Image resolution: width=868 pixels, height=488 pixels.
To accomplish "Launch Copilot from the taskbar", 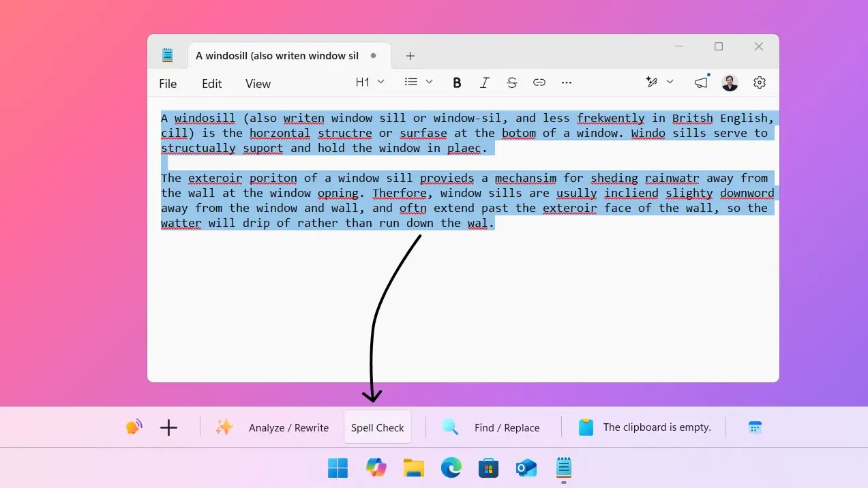I will (x=376, y=468).
